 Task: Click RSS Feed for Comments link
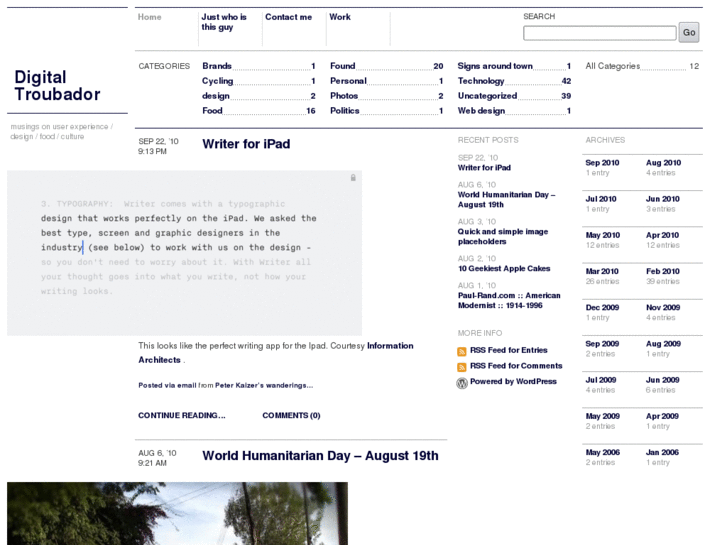pyautogui.click(x=516, y=365)
